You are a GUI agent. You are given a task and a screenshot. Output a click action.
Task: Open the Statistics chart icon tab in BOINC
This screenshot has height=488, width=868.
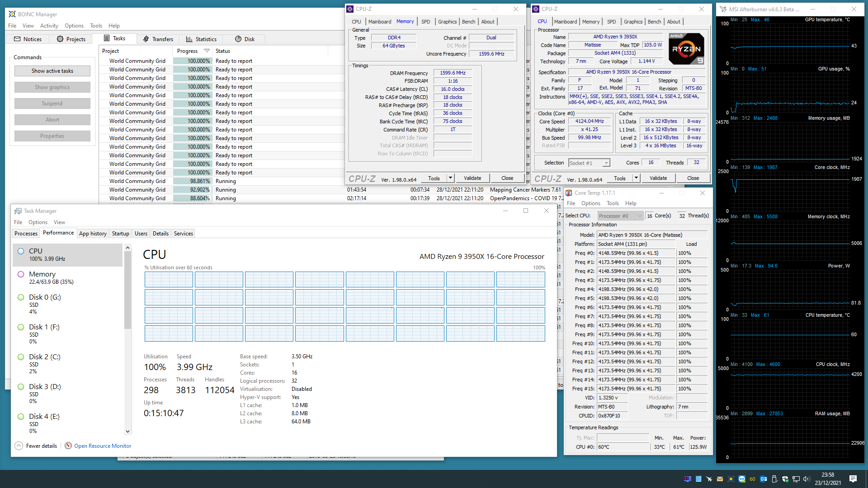tap(189, 39)
